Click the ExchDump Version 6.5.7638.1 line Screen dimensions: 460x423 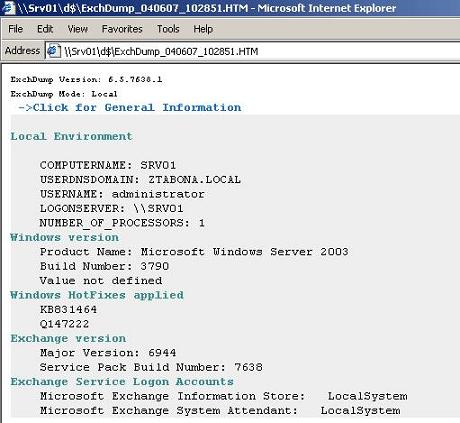tap(86, 79)
